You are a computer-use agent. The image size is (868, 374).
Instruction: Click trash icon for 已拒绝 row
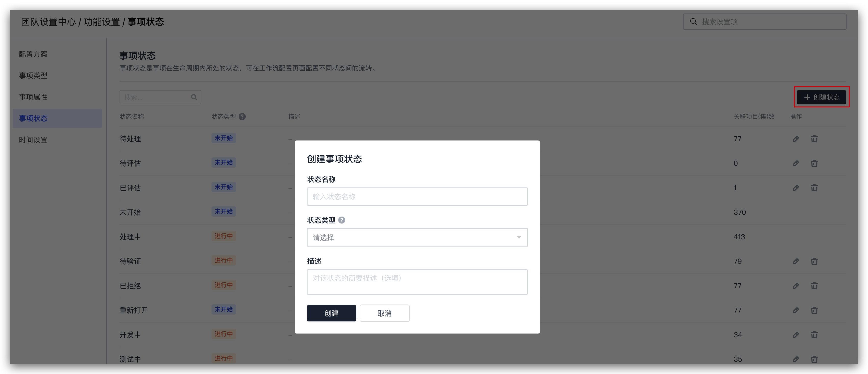pyautogui.click(x=814, y=286)
